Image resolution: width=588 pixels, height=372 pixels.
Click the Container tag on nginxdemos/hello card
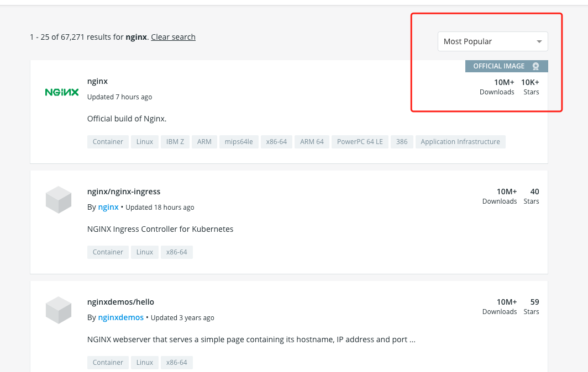108,363
